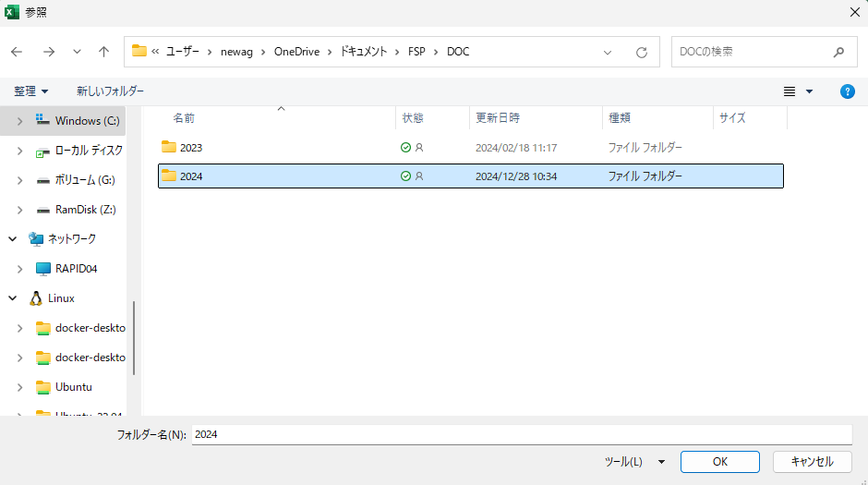Sort by 名前 column header

[184, 117]
